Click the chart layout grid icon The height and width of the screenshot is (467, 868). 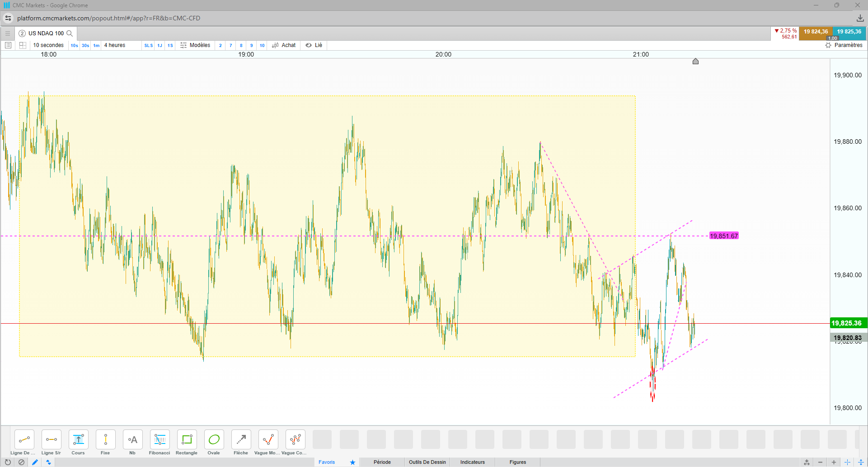pyautogui.click(x=23, y=45)
